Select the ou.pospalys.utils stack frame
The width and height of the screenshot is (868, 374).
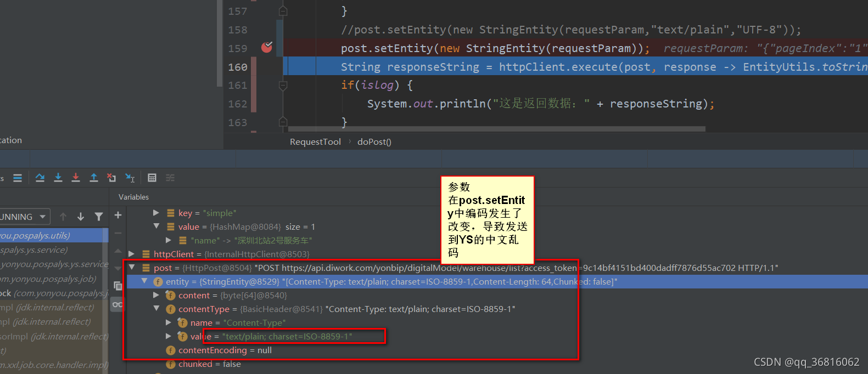54,235
